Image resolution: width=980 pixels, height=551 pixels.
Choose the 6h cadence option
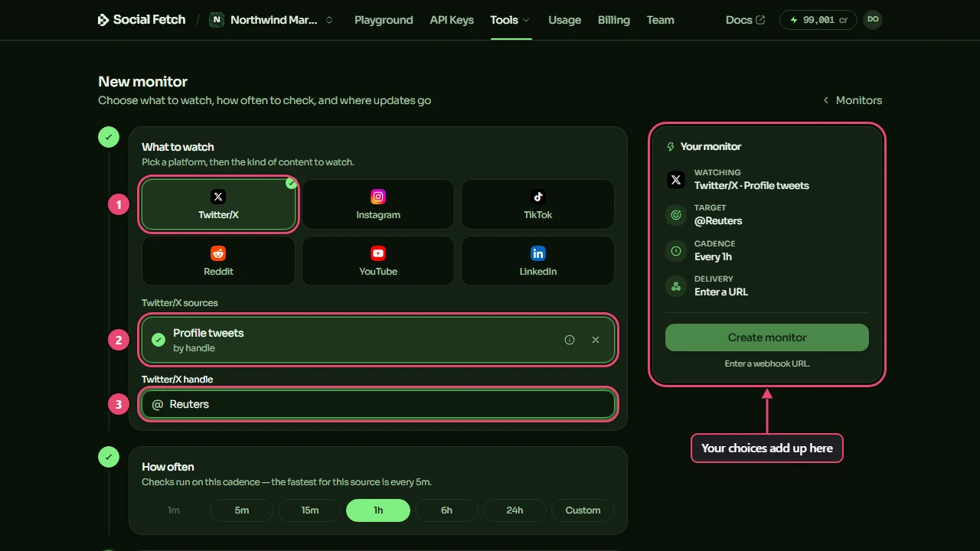446,510
